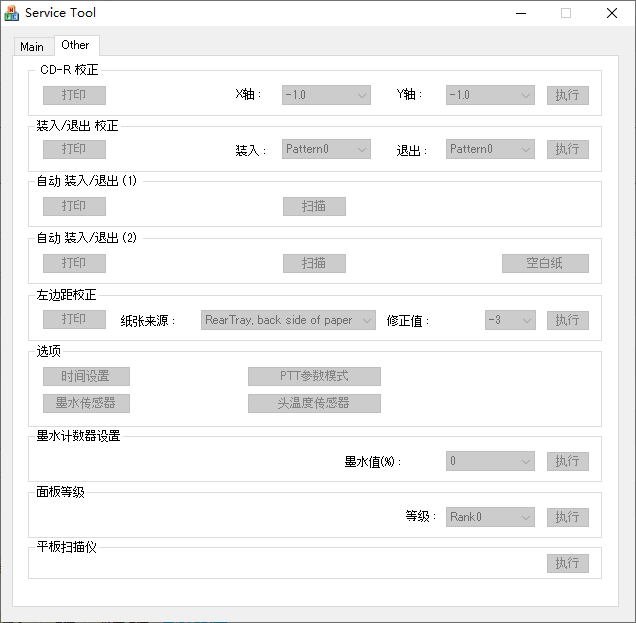Image resolution: width=636 pixels, height=623 pixels.
Task: Switch to the Main tab
Action: pyautogui.click(x=32, y=47)
